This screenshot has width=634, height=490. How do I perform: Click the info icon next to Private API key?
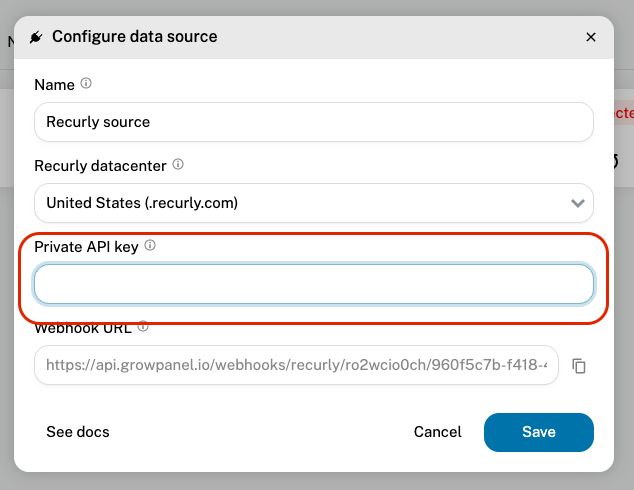pyautogui.click(x=150, y=245)
